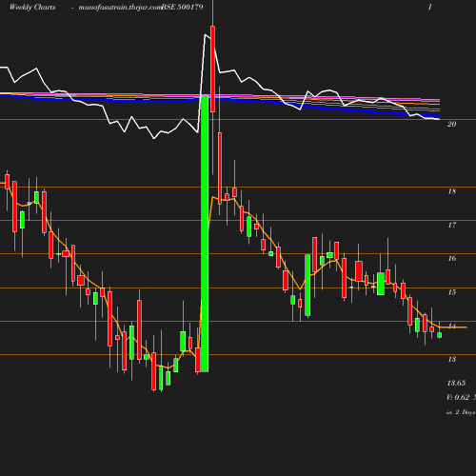
Task: Click the "Weekly Charts" title text
Action: (x=32, y=7)
